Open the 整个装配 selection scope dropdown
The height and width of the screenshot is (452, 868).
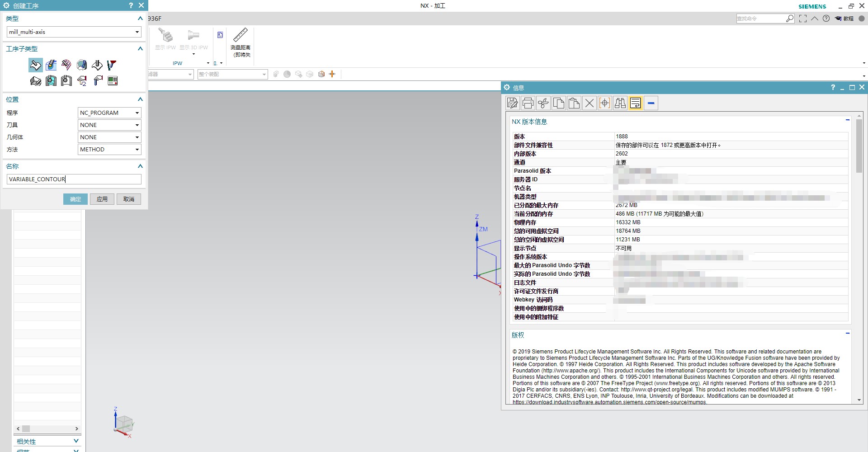pos(264,74)
